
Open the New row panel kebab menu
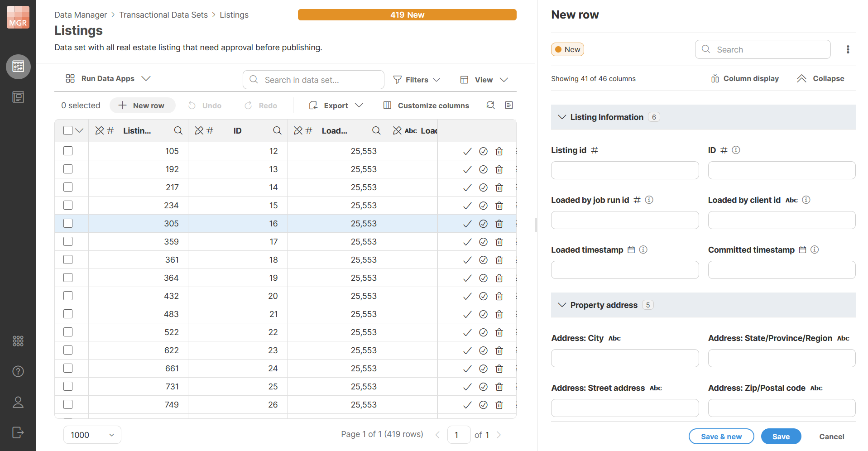(848, 49)
